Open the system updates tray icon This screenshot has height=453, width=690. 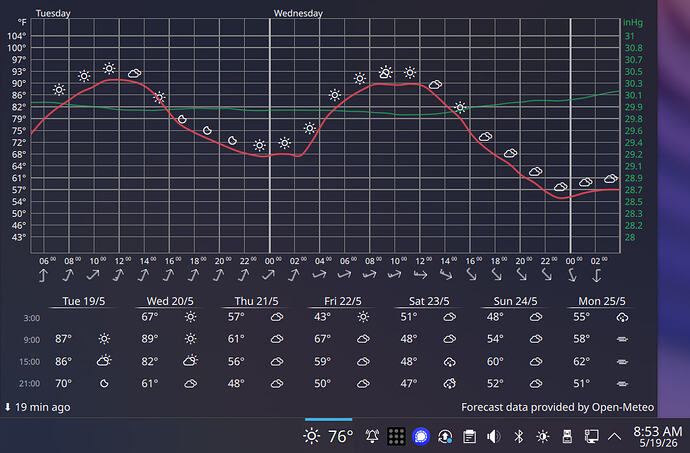[x=445, y=436]
